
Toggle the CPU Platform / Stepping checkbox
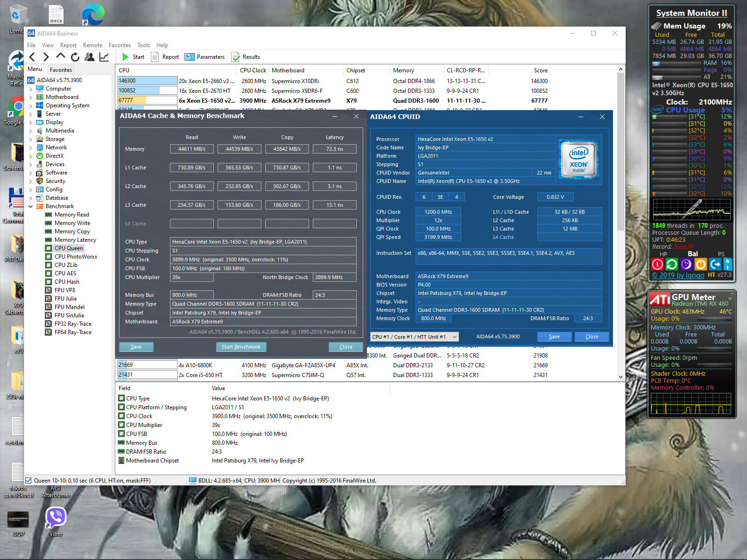pos(121,407)
